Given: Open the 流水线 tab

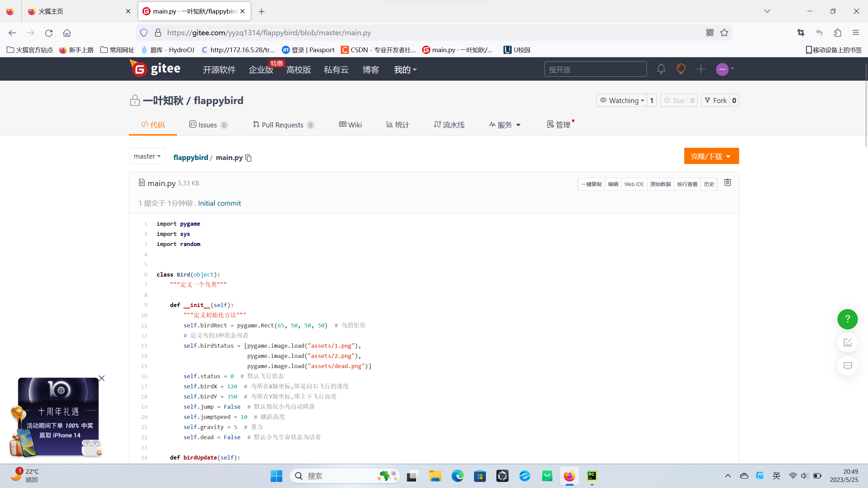Looking at the screenshot, I should [x=449, y=125].
